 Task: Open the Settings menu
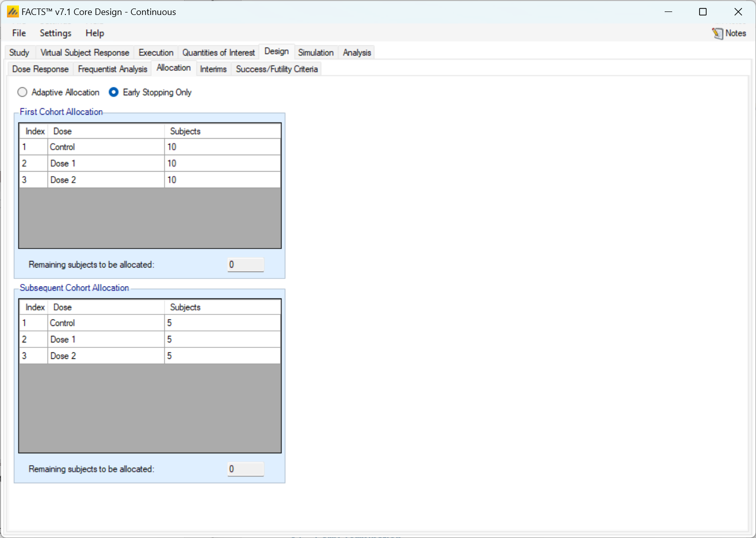(x=55, y=33)
